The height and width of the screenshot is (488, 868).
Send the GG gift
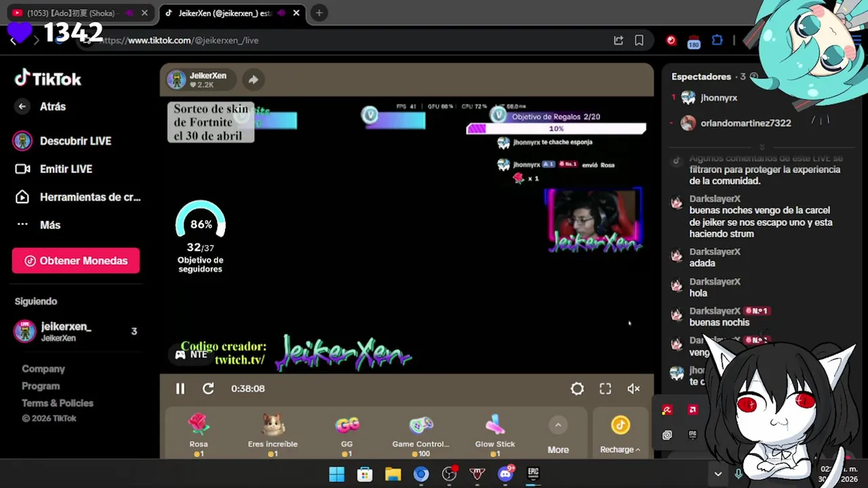coord(347,434)
